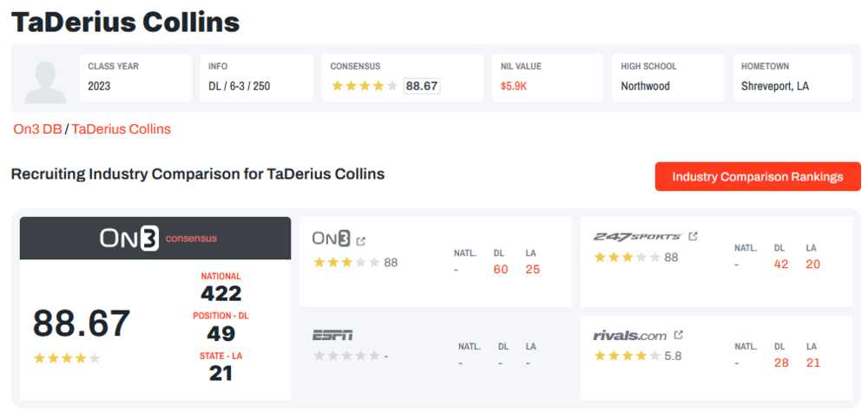
Task: Click 247Sports DL rank 42
Action: [781, 264]
